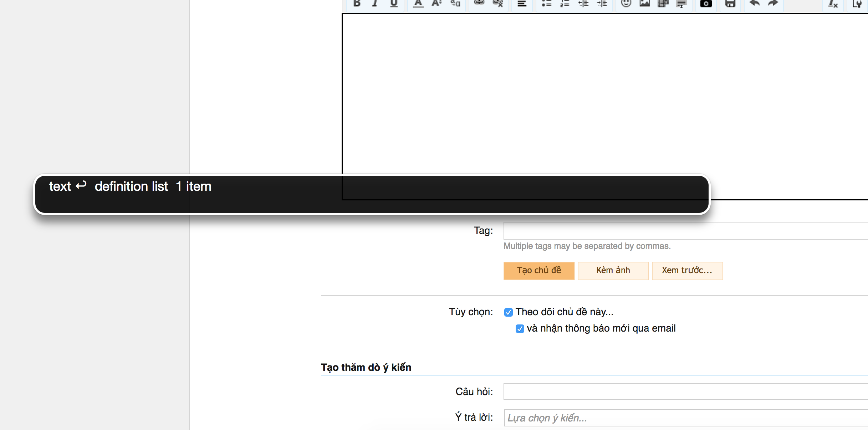Insert a hyperlink using the link icon

479,4
